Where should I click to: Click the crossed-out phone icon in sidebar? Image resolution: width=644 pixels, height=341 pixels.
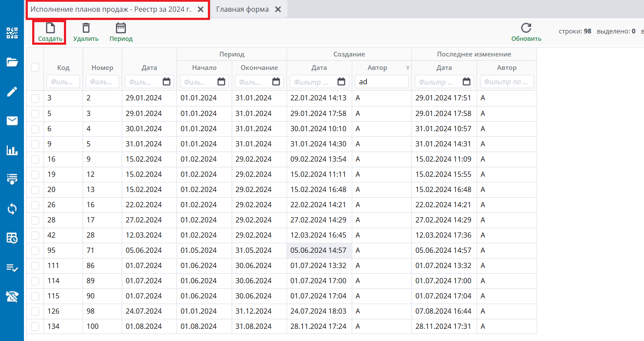coord(12,297)
